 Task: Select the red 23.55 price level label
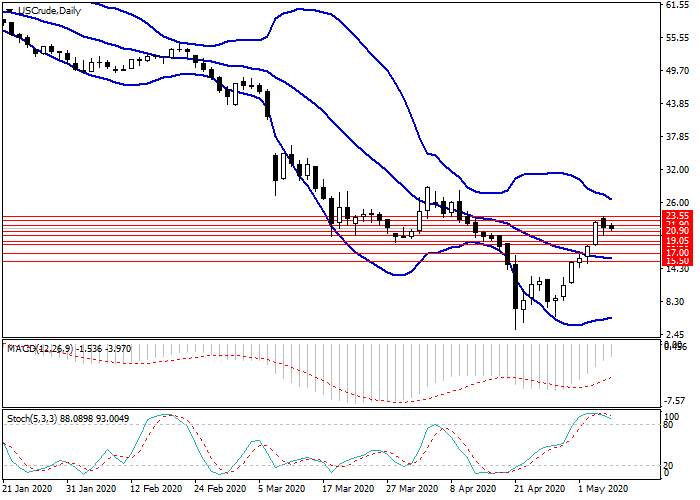[677, 215]
